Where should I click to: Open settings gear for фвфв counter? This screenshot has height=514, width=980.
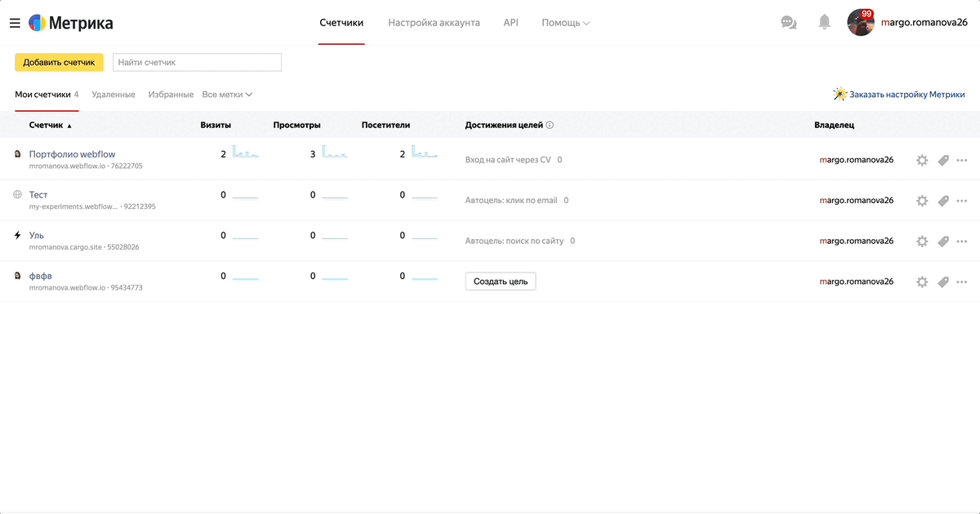click(x=922, y=282)
